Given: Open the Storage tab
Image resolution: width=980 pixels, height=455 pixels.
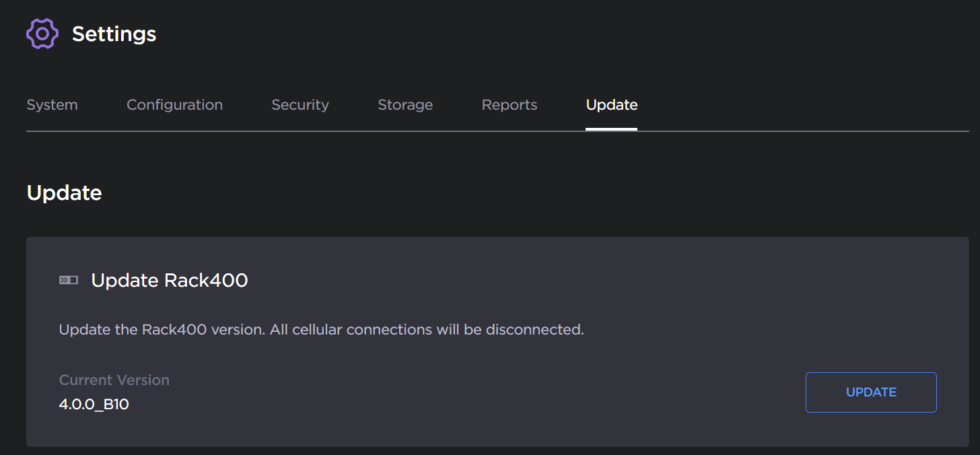Looking at the screenshot, I should tap(405, 105).
